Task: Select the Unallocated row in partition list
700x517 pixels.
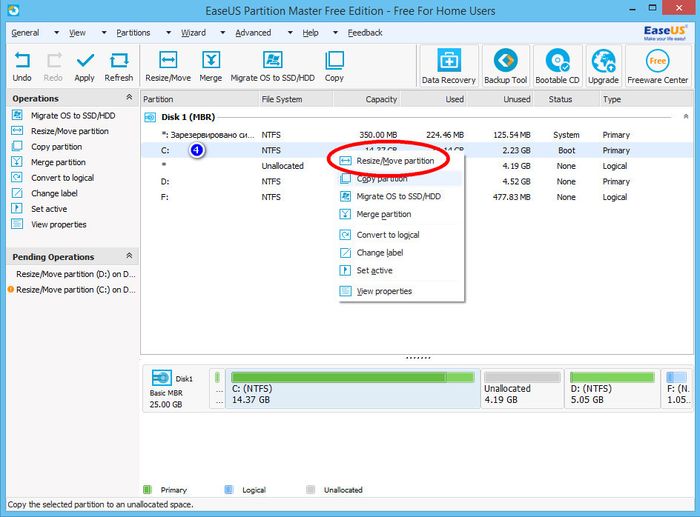Action: [417, 166]
